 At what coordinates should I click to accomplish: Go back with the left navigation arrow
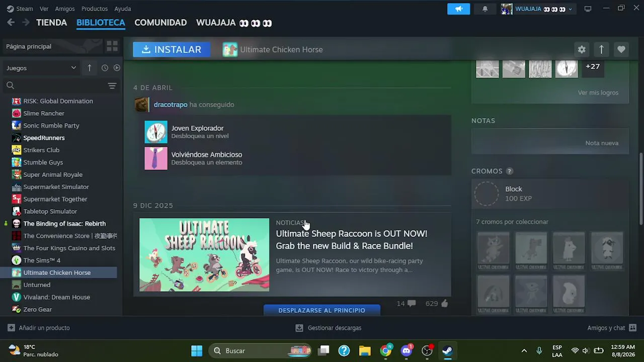(x=11, y=23)
